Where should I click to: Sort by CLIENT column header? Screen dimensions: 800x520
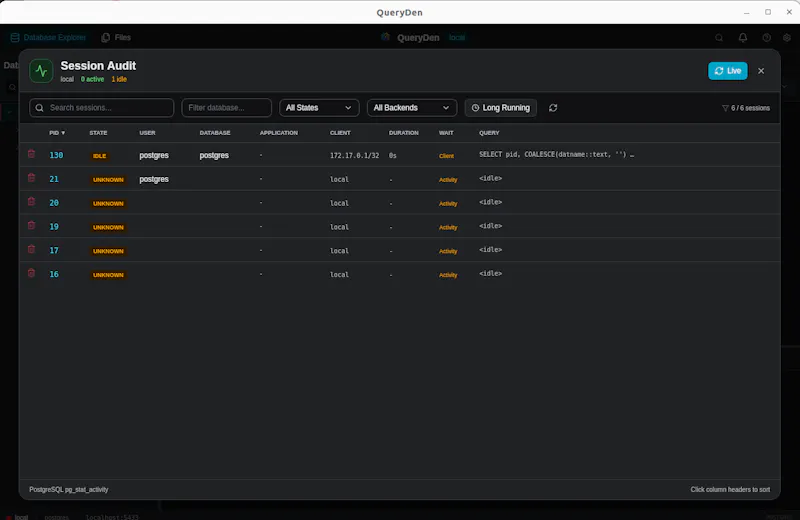[x=340, y=133]
